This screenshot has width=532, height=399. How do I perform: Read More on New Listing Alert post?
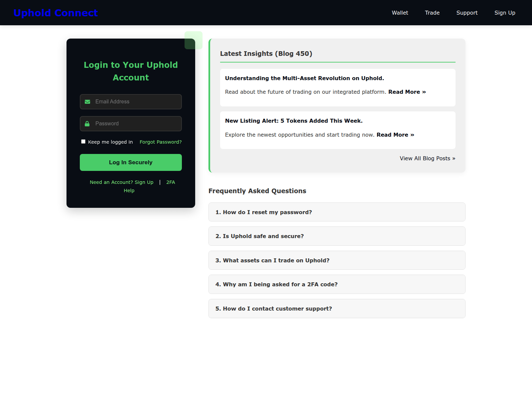tap(395, 135)
